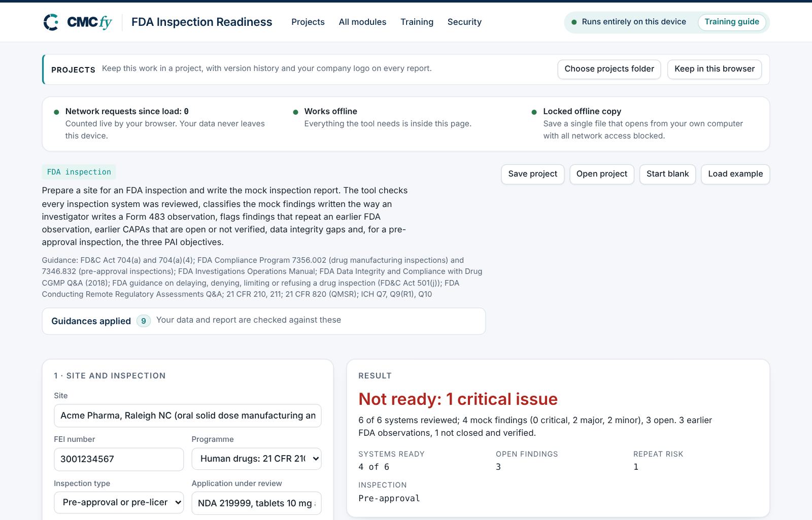Focus the Site input field
The height and width of the screenshot is (520, 812).
pyautogui.click(x=187, y=415)
